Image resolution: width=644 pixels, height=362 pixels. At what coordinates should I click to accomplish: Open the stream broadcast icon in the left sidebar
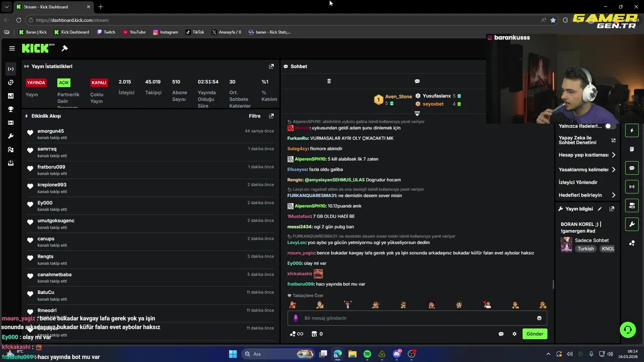pyautogui.click(x=11, y=69)
